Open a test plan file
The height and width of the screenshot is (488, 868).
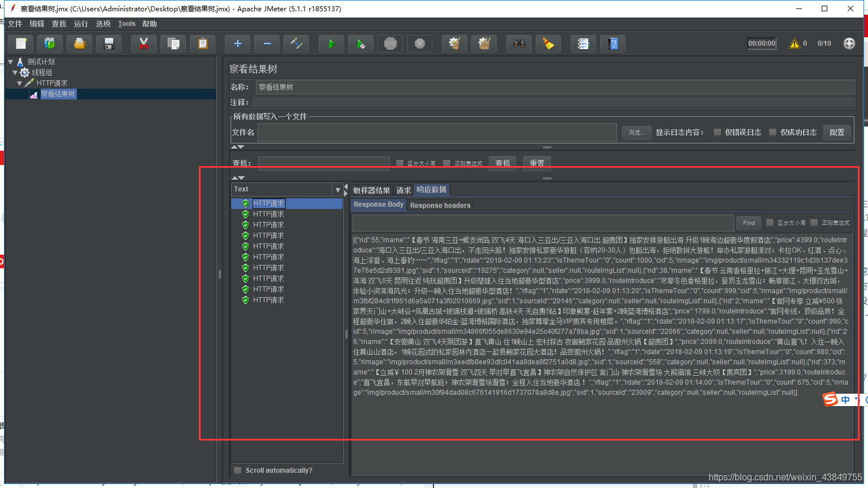(x=80, y=43)
